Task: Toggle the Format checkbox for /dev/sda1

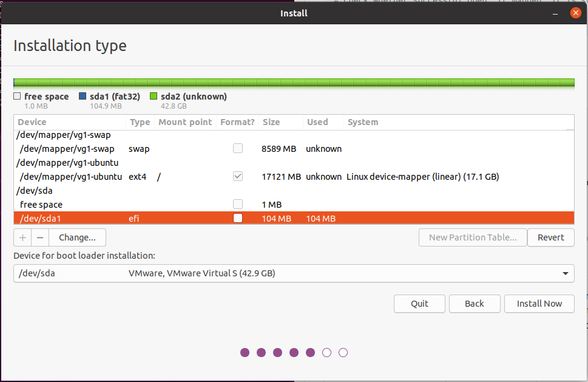Action: click(x=238, y=219)
